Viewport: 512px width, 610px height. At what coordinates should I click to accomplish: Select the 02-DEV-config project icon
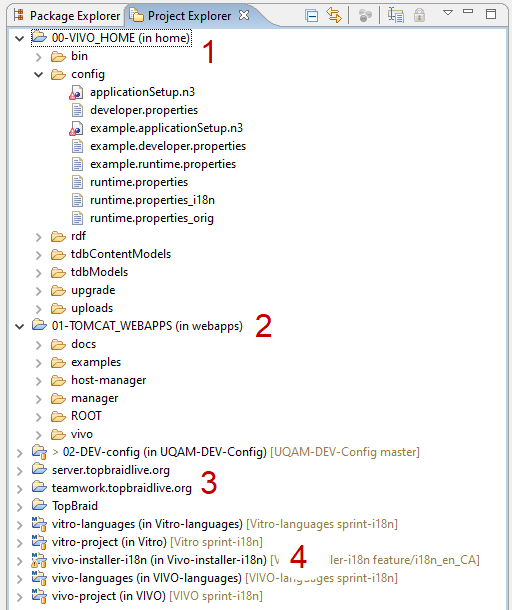pos(39,452)
